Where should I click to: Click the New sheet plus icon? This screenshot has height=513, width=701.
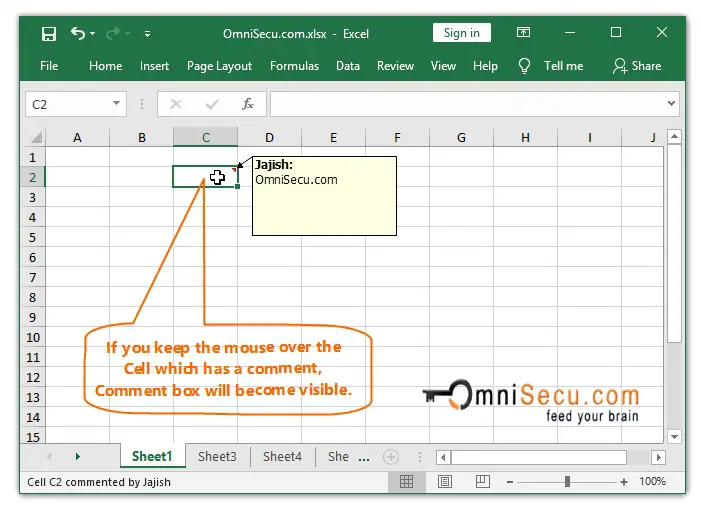(391, 457)
